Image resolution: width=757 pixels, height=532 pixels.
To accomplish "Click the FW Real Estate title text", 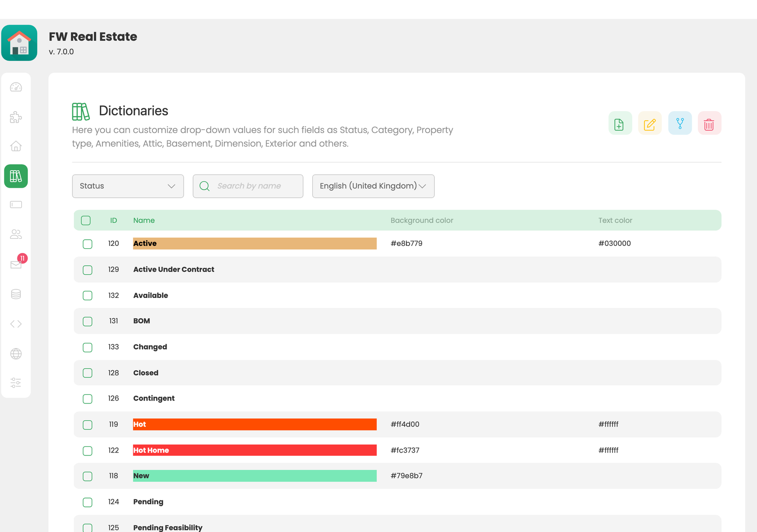I will click(x=93, y=37).
